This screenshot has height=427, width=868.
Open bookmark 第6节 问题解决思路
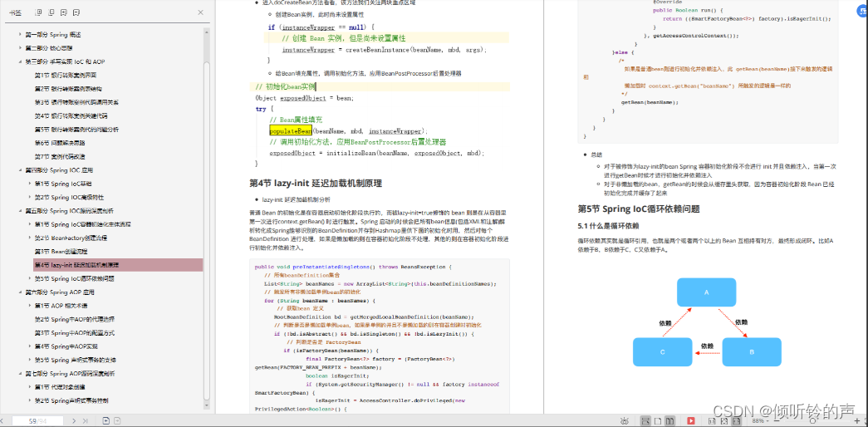click(x=60, y=143)
